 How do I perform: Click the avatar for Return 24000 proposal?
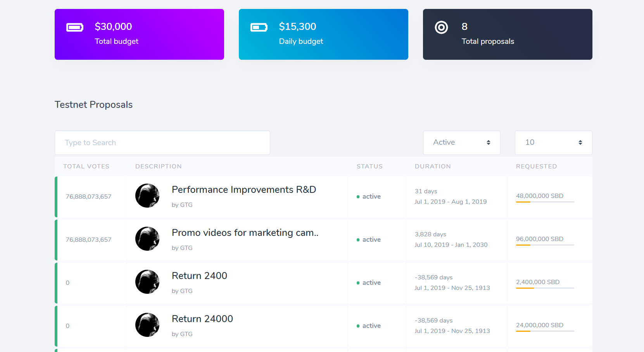(147, 325)
